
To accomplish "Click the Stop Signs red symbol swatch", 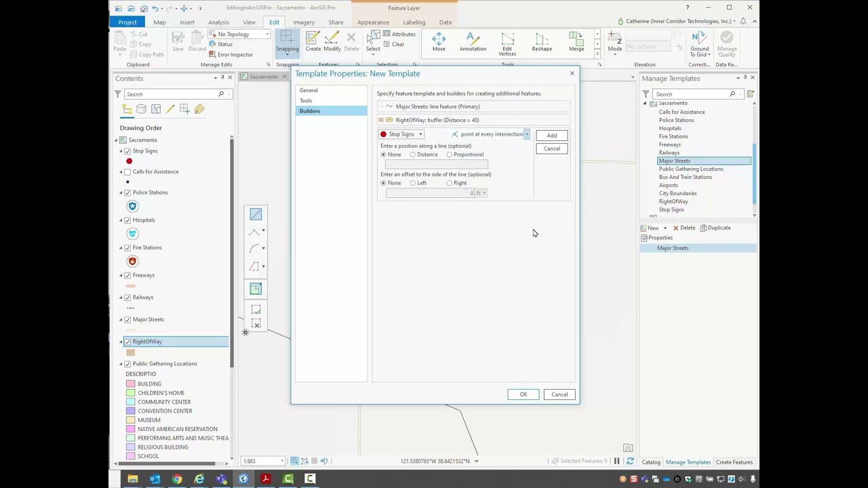I will (129, 161).
